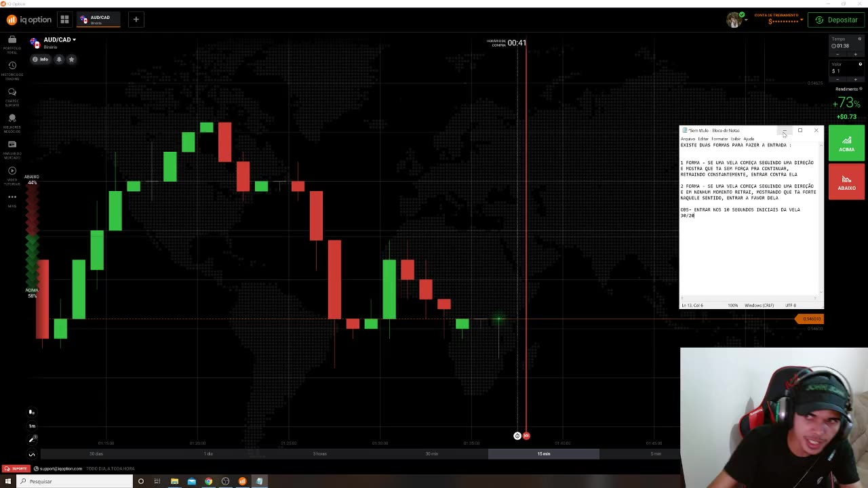
Task: Set a price alert with bell icon
Action: [59, 60]
